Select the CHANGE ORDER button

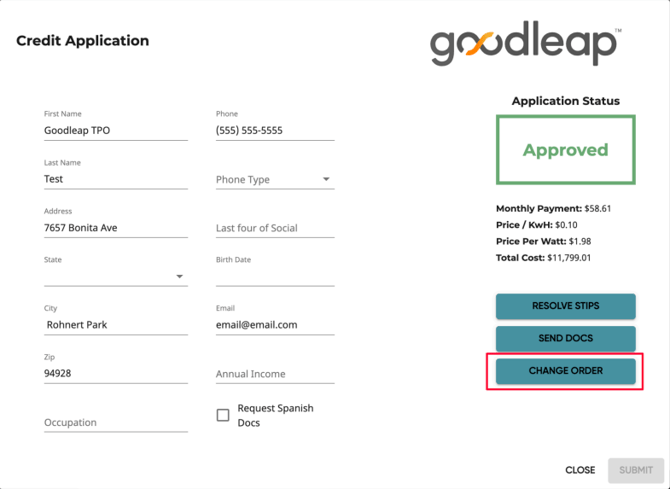point(565,371)
